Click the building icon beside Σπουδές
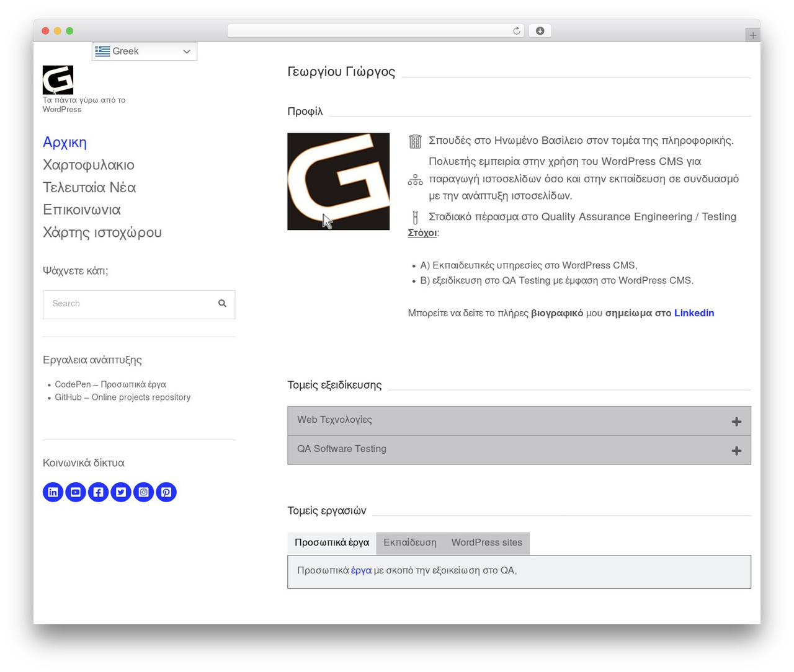This screenshot has height=672, width=794. click(416, 141)
